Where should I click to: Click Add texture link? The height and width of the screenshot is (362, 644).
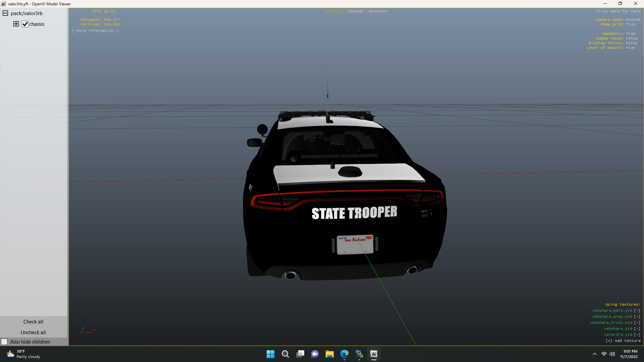coord(623,341)
